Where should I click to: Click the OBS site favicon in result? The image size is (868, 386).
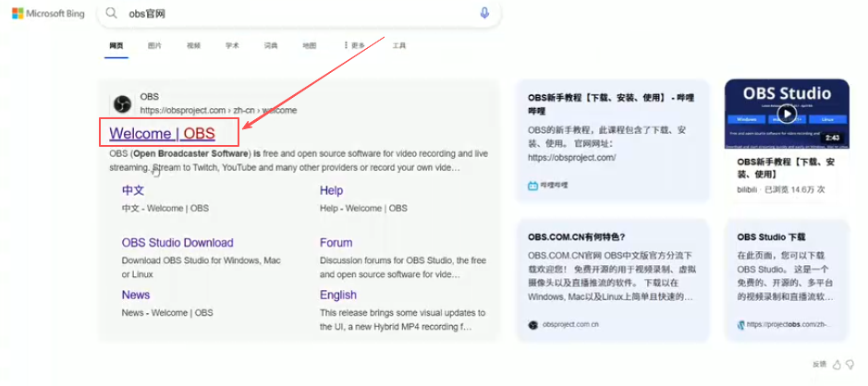(x=122, y=103)
